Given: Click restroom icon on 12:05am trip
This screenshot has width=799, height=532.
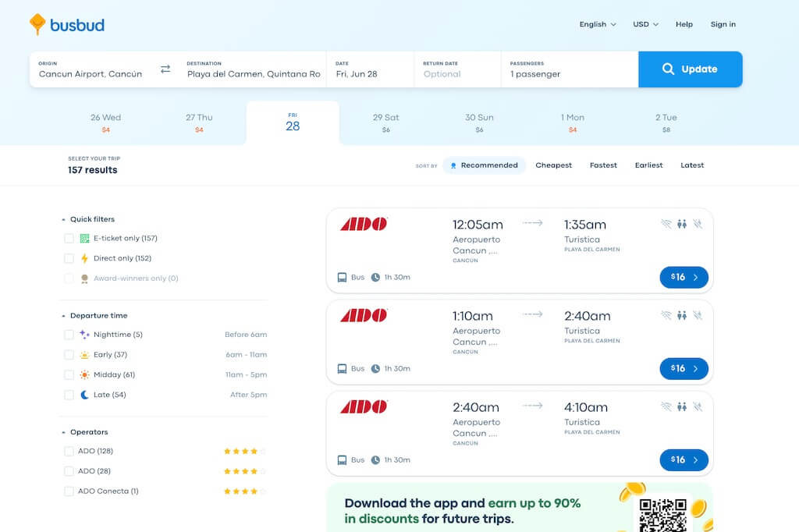Looking at the screenshot, I should pyautogui.click(x=682, y=224).
